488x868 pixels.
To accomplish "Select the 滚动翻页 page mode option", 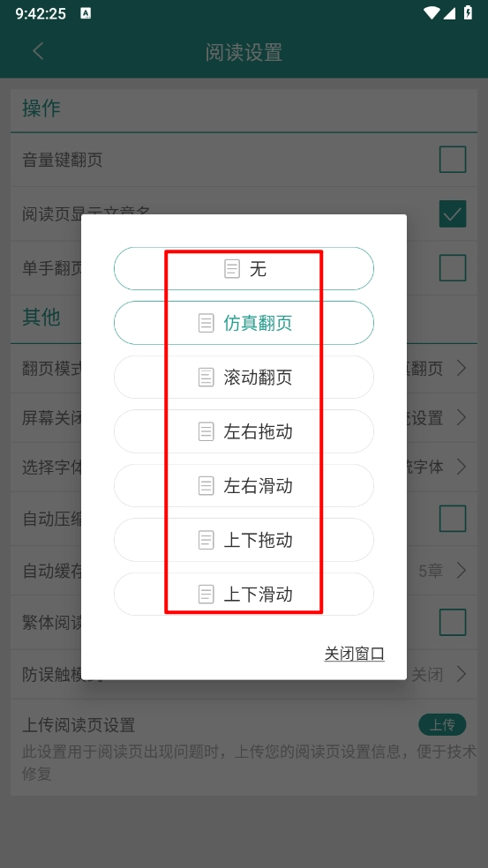I will [244, 377].
